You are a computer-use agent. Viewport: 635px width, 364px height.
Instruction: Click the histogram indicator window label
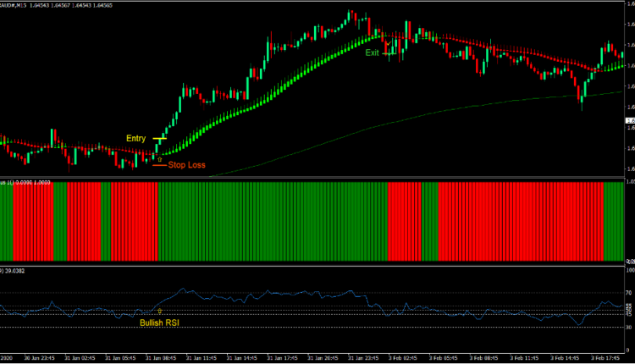click(25, 181)
